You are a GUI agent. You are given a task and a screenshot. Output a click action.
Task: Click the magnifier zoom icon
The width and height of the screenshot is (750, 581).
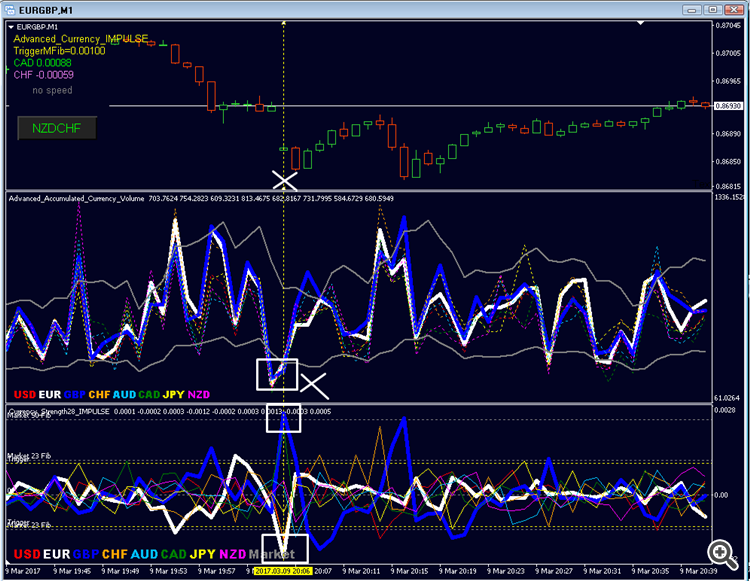coord(722,554)
